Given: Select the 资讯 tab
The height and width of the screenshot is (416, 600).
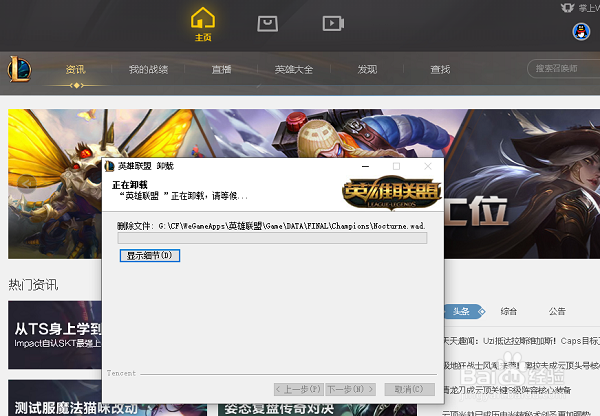Looking at the screenshot, I should click(75, 69).
